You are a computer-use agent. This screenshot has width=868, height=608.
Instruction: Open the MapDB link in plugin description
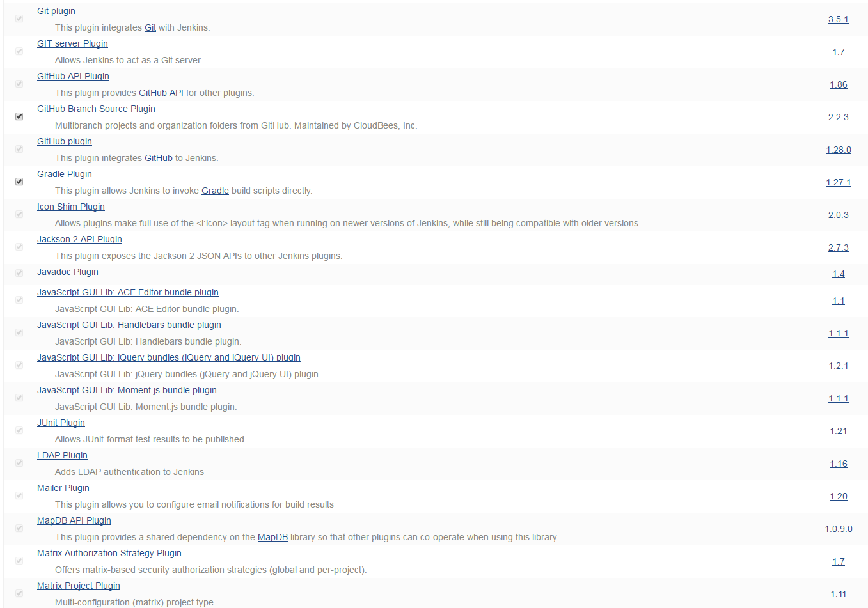pyautogui.click(x=272, y=537)
